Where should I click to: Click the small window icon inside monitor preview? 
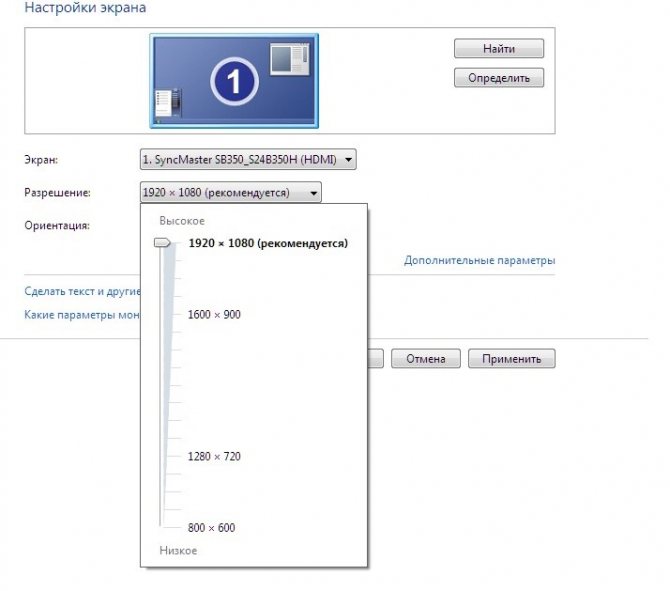290,59
